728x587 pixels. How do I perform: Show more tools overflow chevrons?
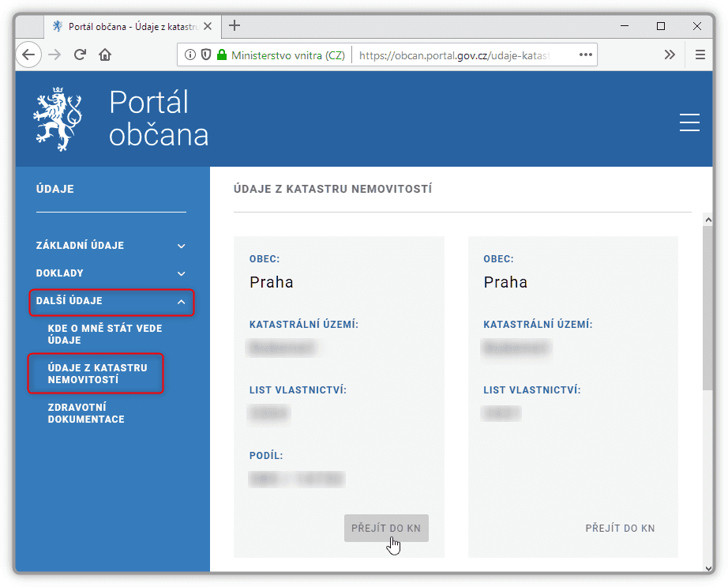669,55
